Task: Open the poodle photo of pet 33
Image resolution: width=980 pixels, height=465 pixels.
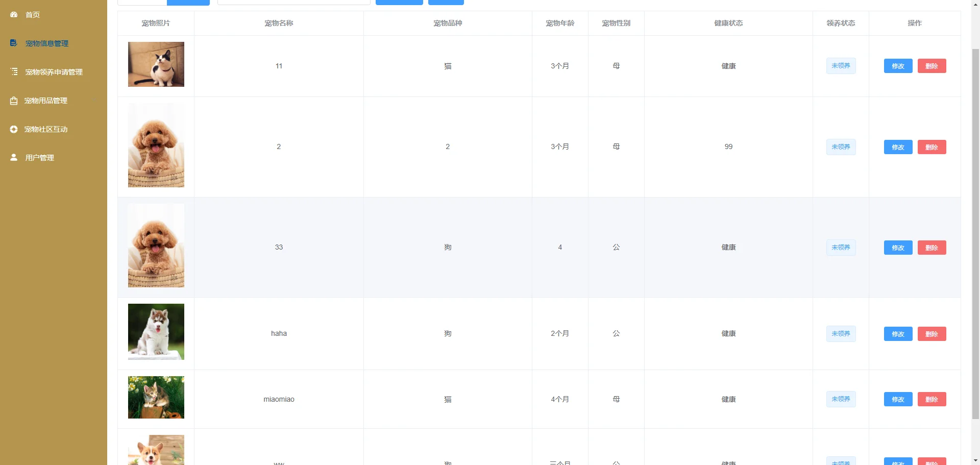Action: click(x=156, y=246)
